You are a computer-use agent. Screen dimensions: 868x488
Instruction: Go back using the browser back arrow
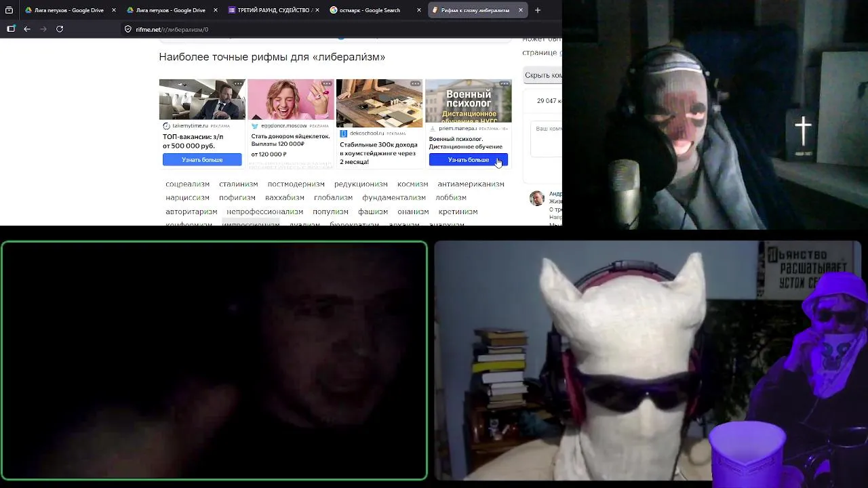tap(27, 29)
